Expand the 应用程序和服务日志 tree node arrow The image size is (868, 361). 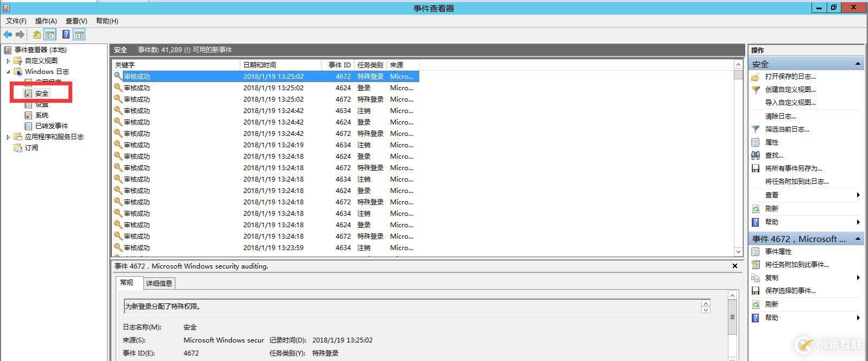pyautogui.click(x=8, y=137)
